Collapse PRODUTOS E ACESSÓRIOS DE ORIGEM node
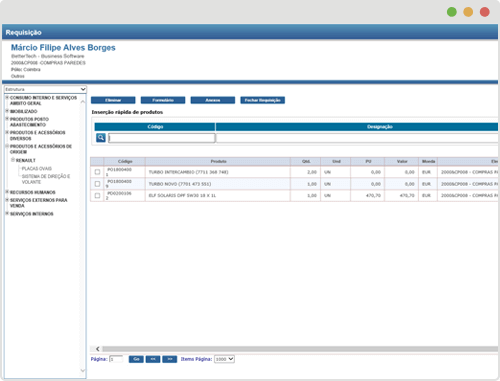Image resolution: width=500 pixels, height=381 pixels. [x=7, y=146]
